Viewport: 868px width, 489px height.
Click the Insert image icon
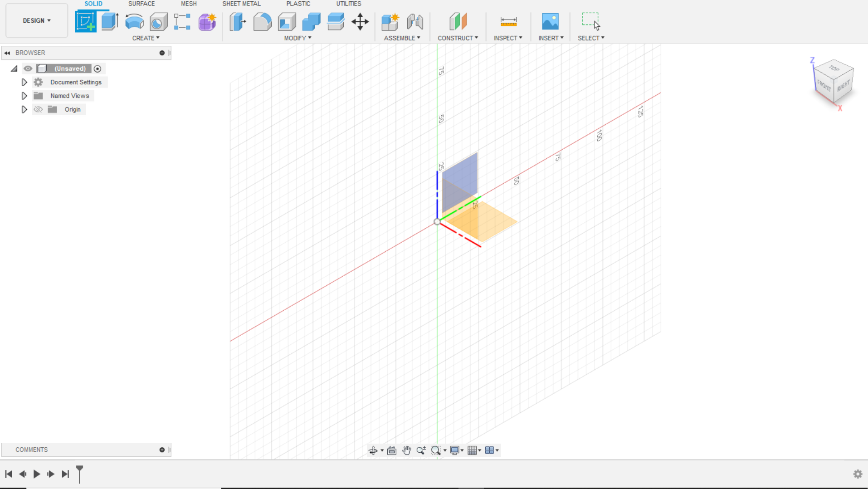coord(550,21)
